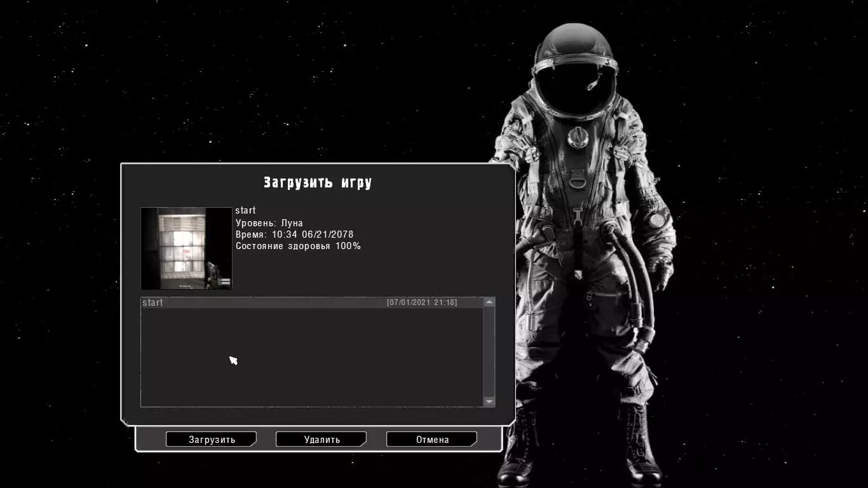868x488 pixels.
Task: Click the "Загрузить игру" dialog title
Action: (x=318, y=182)
